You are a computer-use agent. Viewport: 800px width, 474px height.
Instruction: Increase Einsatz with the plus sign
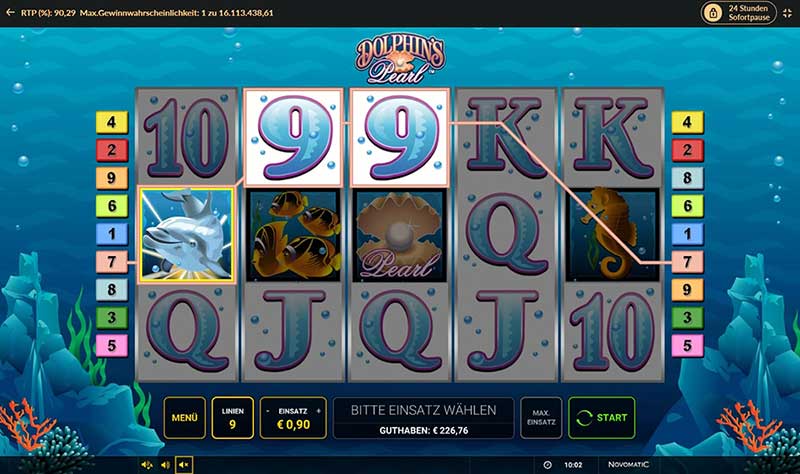(x=319, y=411)
